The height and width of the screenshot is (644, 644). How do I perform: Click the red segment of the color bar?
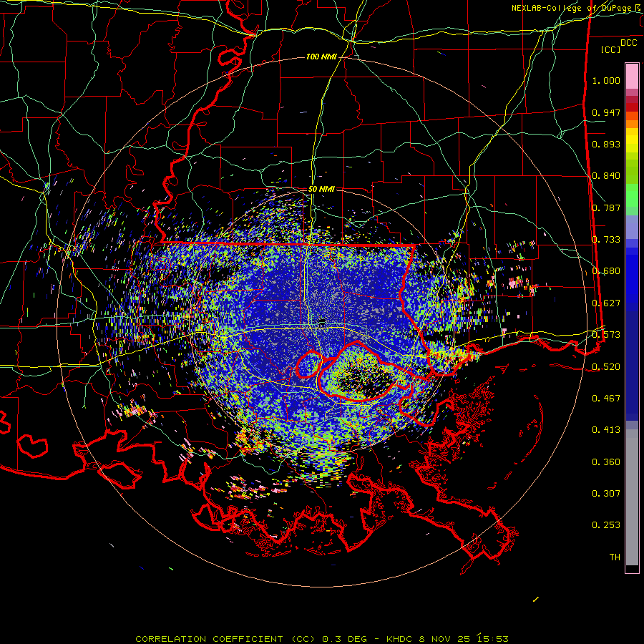632,107
